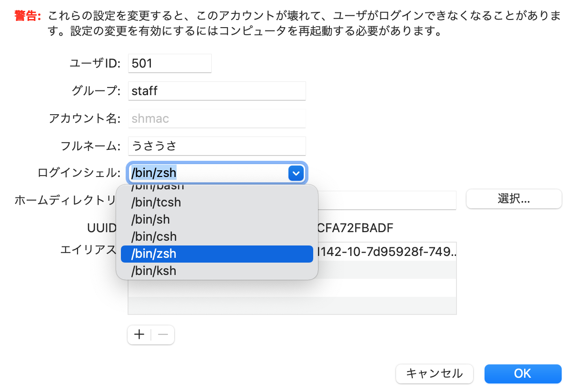Click the grayed-out アカウント名 field
Image resolution: width=575 pixels, height=392 pixels.
[x=217, y=118]
